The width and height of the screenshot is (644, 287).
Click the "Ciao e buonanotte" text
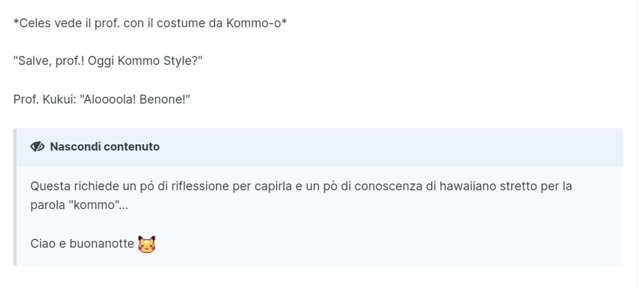[x=82, y=244]
